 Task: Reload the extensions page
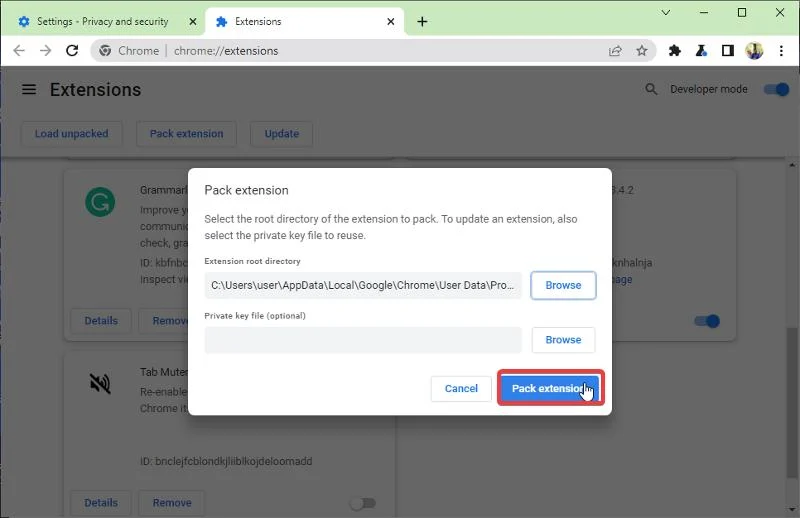click(x=72, y=51)
